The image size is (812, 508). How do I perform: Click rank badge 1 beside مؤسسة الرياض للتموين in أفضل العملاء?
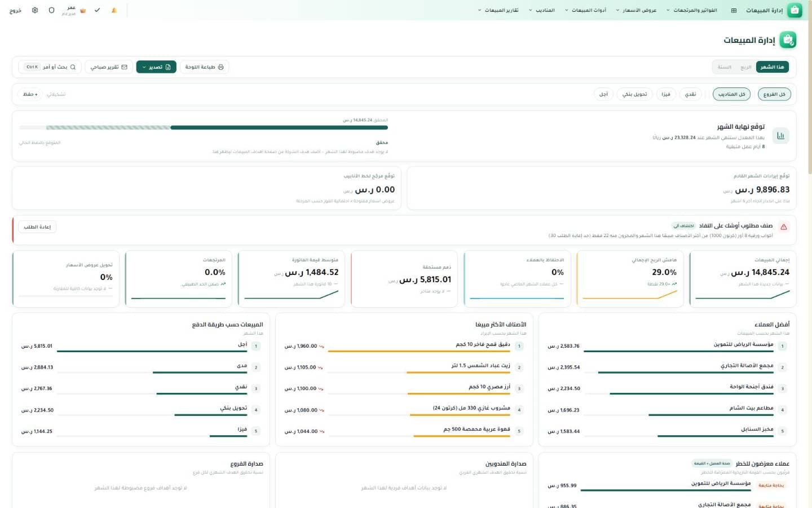[x=782, y=346]
